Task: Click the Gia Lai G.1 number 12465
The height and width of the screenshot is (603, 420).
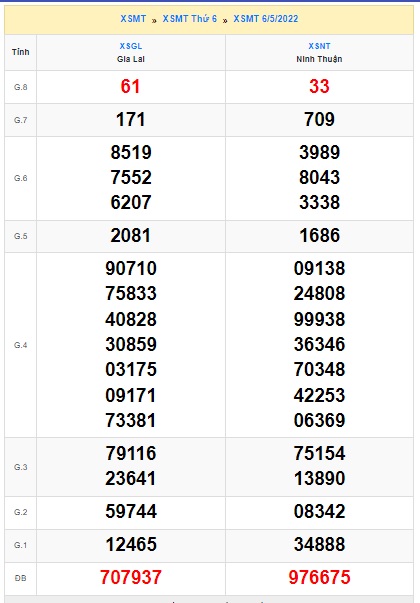Action: (x=131, y=544)
